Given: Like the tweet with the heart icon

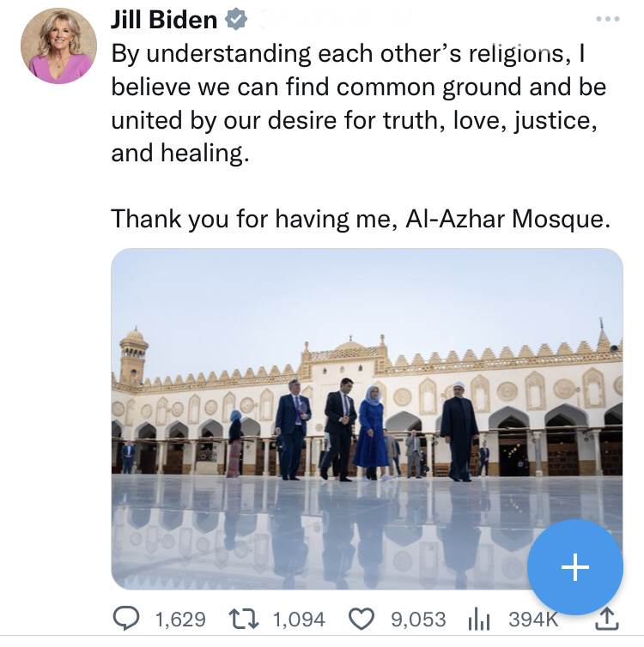Looking at the screenshot, I should [361, 618].
